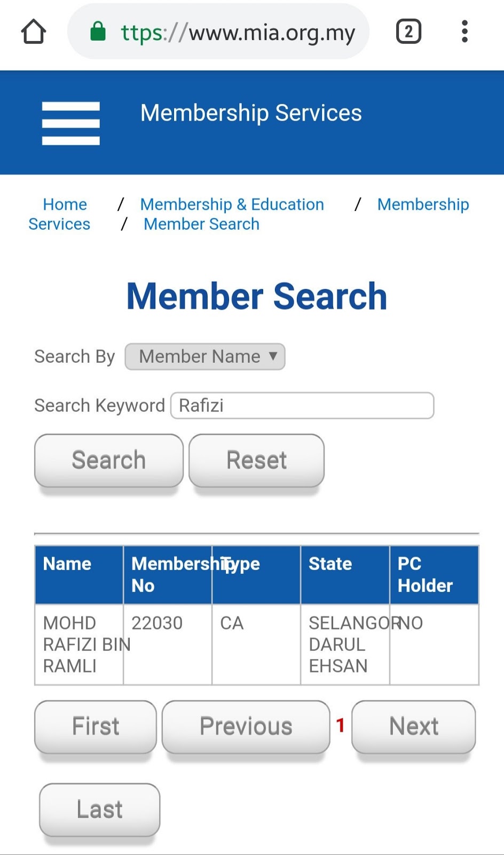The width and height of the screenshot is (504, 855).
Task: Focus the Search Keyword text field
Action: coord(302,406)
